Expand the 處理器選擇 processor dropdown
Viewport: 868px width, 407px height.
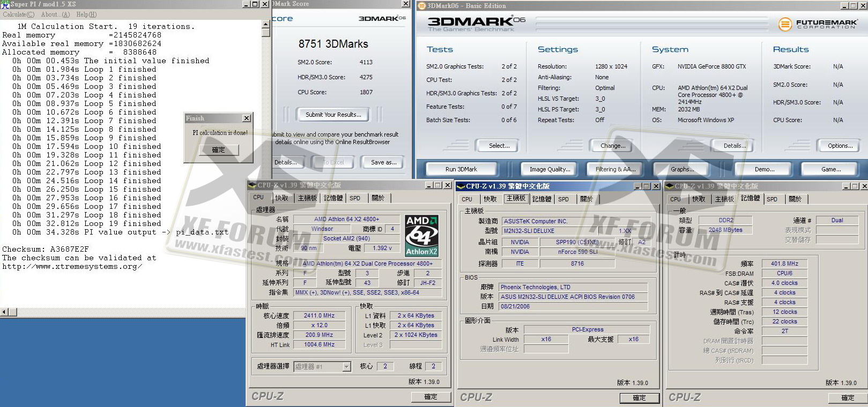346,367
